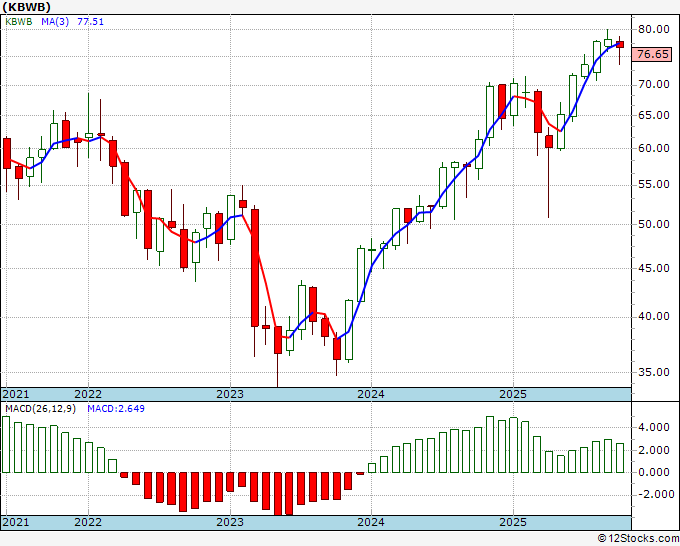Viewport: 680px width, 546px height.
Task: Click 2022 on the MACD panel axis
Action: (x=88, y=522)
